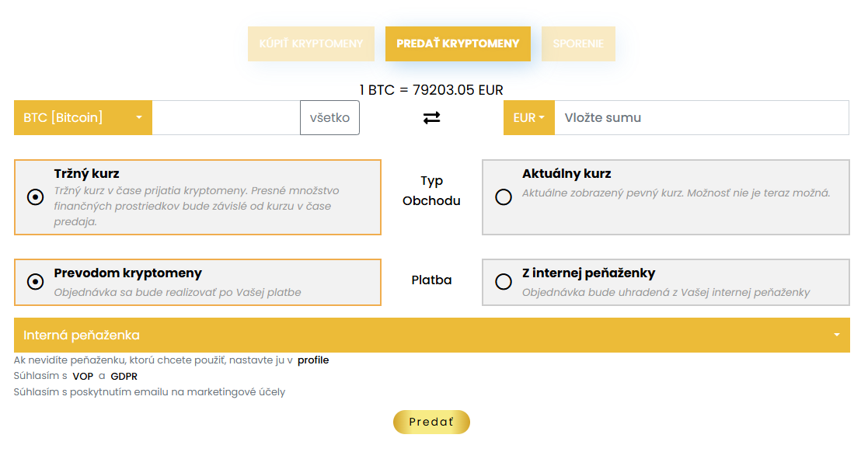
Task: Click the BTC amount input field
Action: coord(225,118)
